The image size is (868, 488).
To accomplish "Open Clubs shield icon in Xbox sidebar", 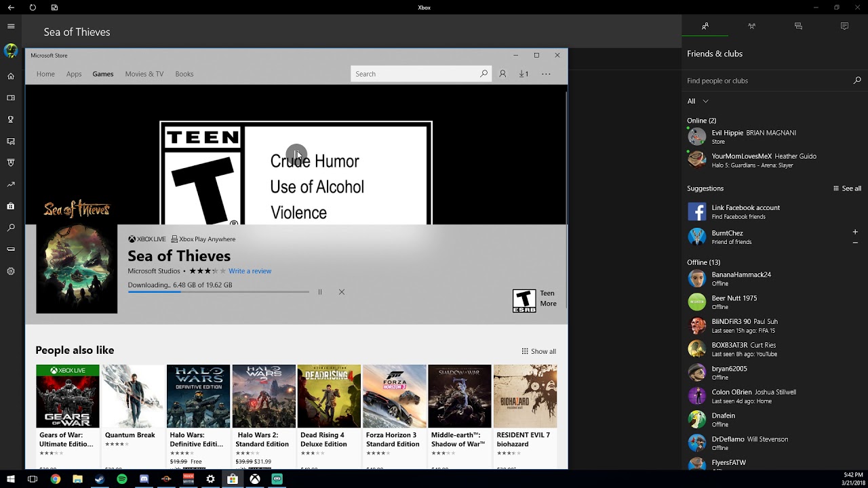I will coord(11,163).
